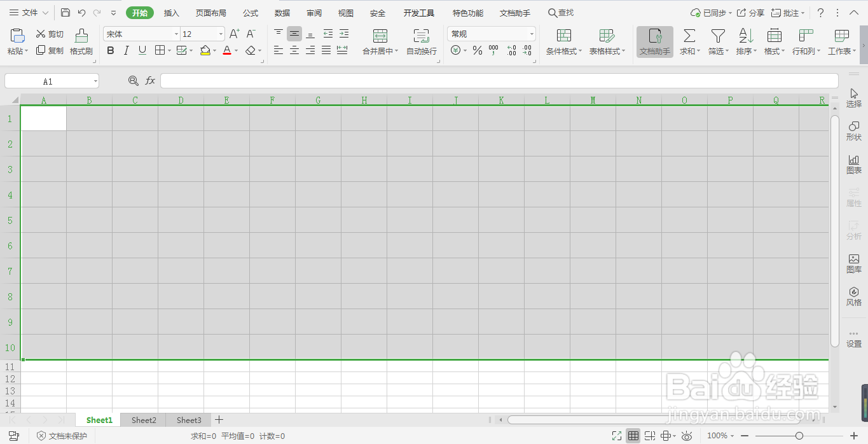Toggle italic formatting

click(127, 50)
